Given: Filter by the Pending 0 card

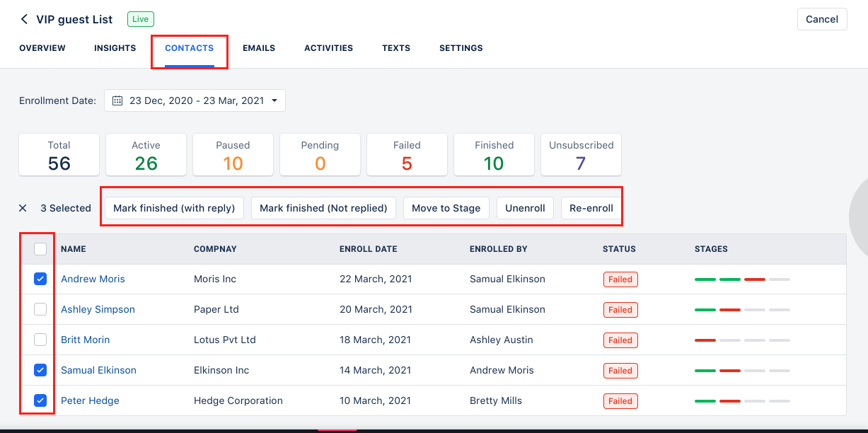Looking at the screenshot, I should coord(320,155).
